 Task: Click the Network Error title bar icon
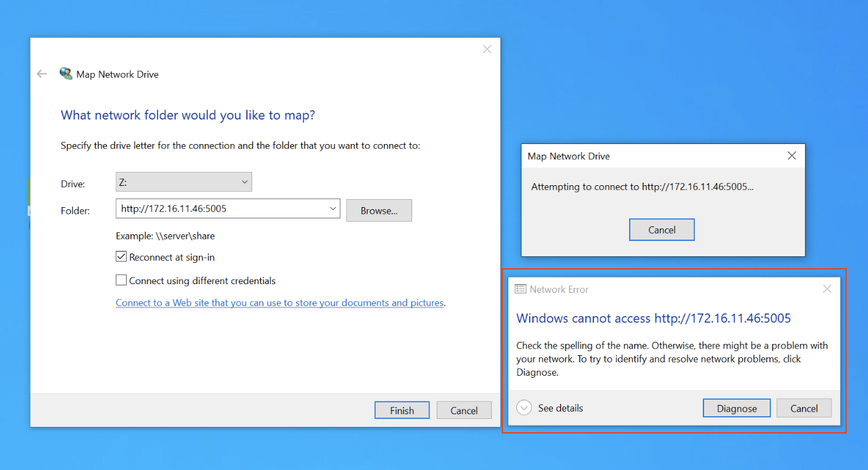pyautogui.click(x=521, y=289)
